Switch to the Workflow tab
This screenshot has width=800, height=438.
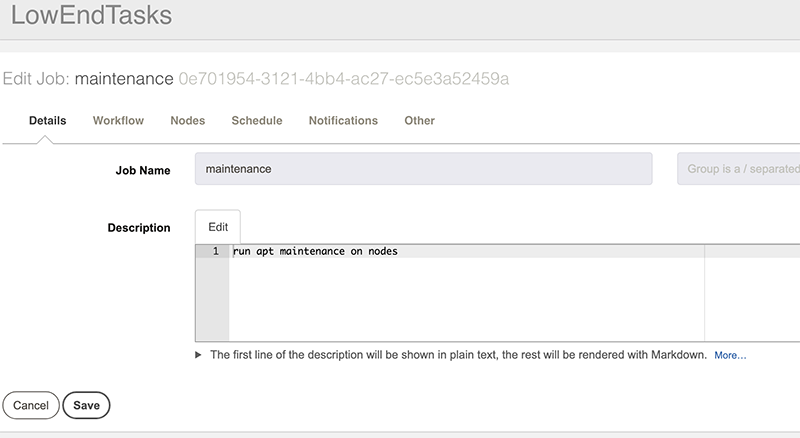point(118,121)
